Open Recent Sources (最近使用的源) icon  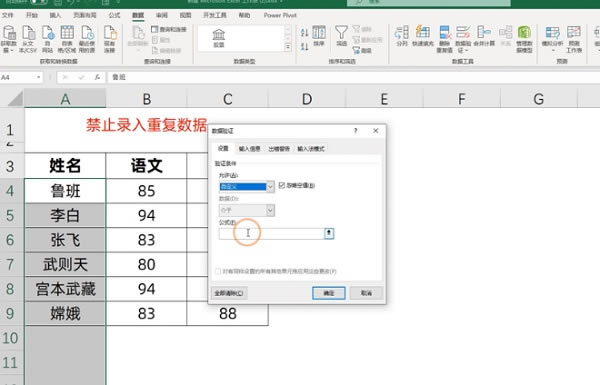pyautogui.click(x=87, y=39)
